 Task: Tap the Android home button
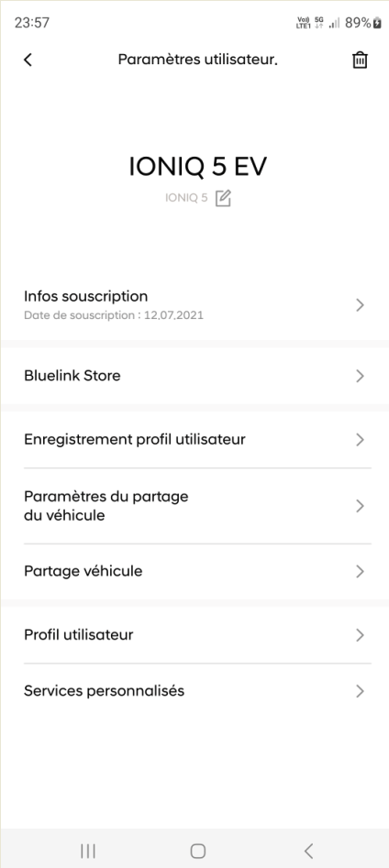coord(198,851)
